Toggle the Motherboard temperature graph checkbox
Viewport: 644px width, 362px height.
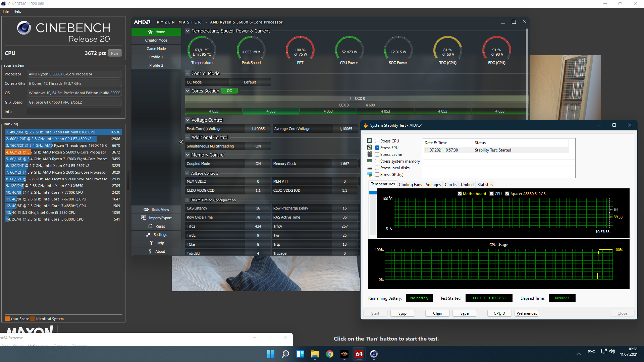tap(460, 194)
